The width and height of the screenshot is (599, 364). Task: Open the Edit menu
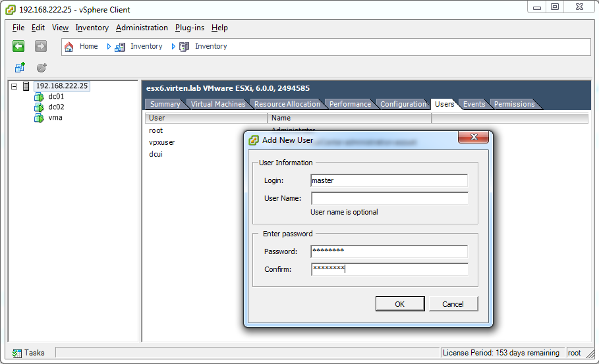pos(38,28)
